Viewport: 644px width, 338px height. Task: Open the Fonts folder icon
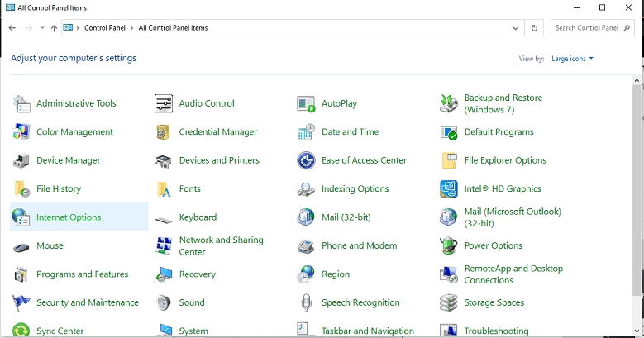point(164,189)
